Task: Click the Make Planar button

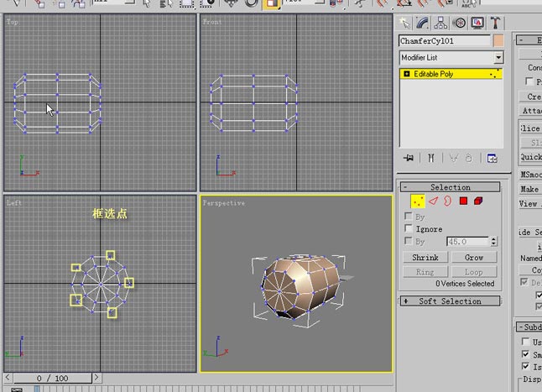Action: tap(531, 189)
